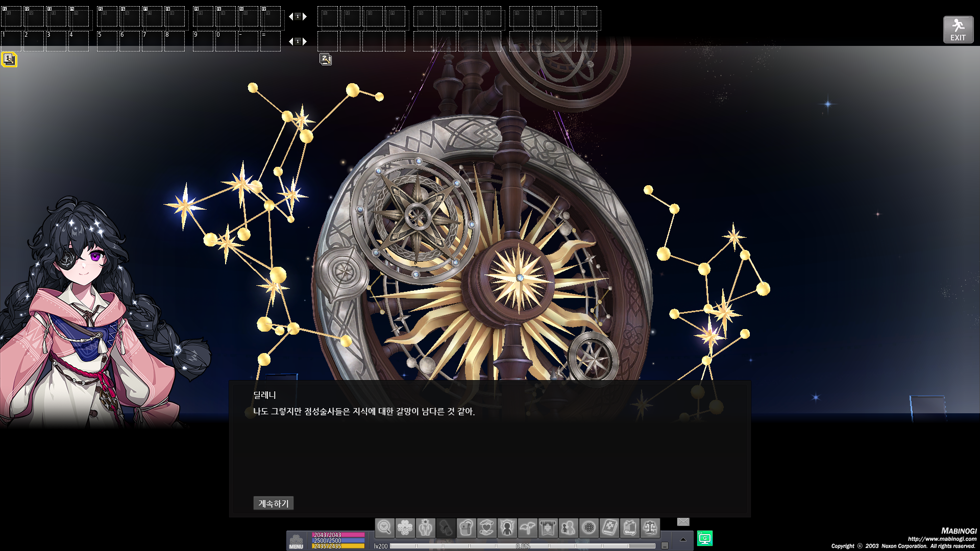Select hotkey slot number 7
980x551 pixels.
(152, 41)
